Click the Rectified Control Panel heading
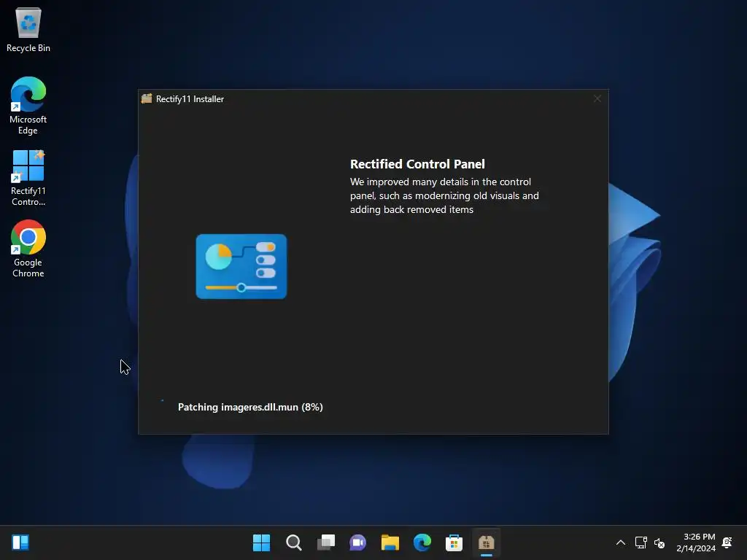This screenshot has height=560, width=747. point(417,164)
